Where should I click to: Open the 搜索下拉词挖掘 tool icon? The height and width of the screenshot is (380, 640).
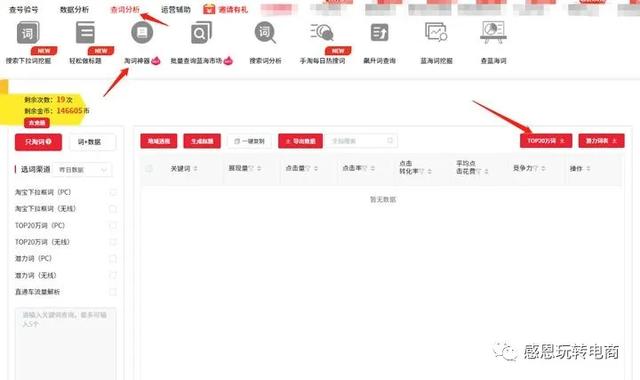(28, 33)
